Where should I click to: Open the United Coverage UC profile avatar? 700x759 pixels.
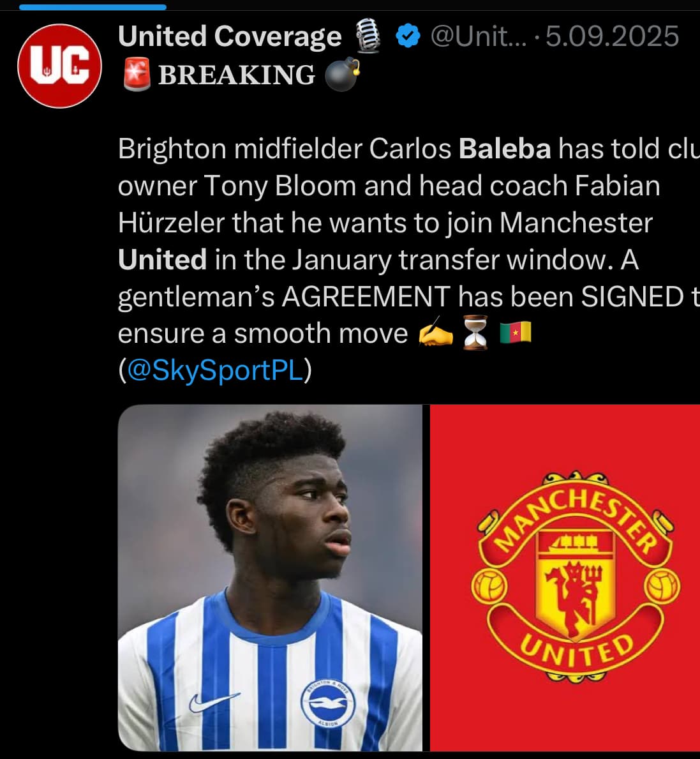pos(59,66)
